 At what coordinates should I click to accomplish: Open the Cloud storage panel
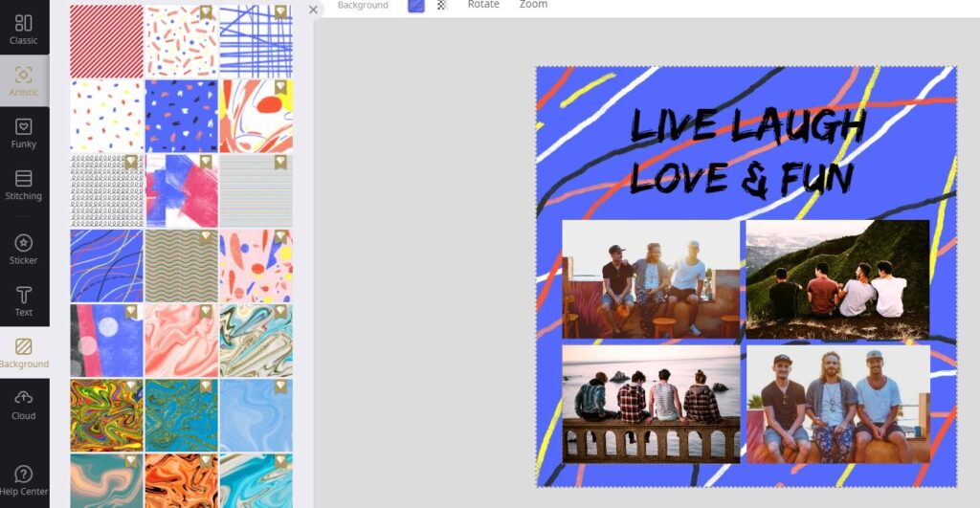click(24, 404)
